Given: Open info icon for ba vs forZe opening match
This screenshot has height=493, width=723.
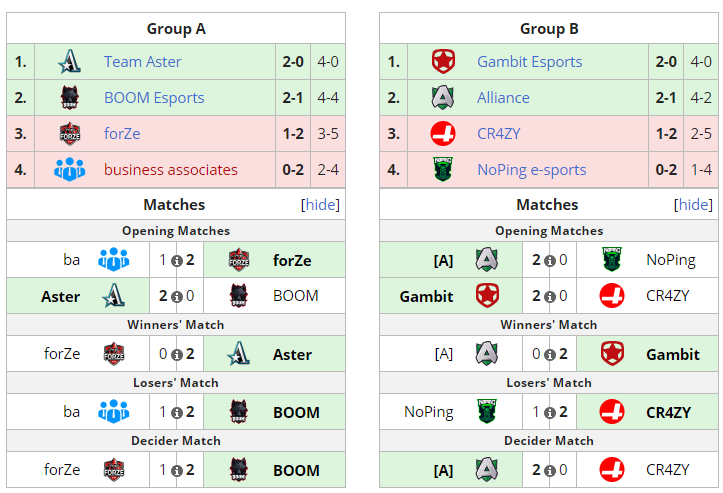Looking at the screenshot, I should point(176,261).
